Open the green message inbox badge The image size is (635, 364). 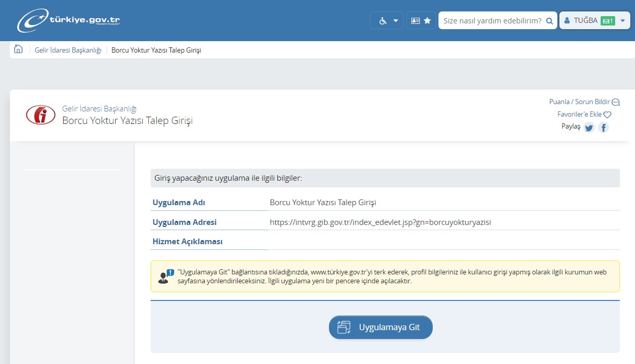pyautogui.click(x=608, y=21)
